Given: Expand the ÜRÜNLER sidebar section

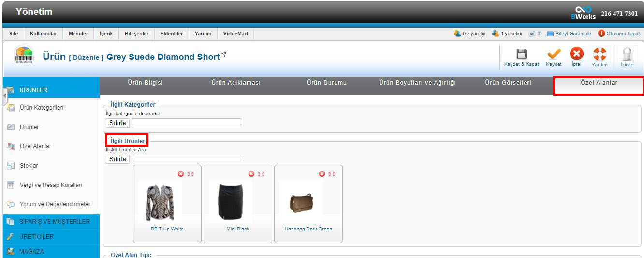Looking at the screenshot, I should [51, 90].
